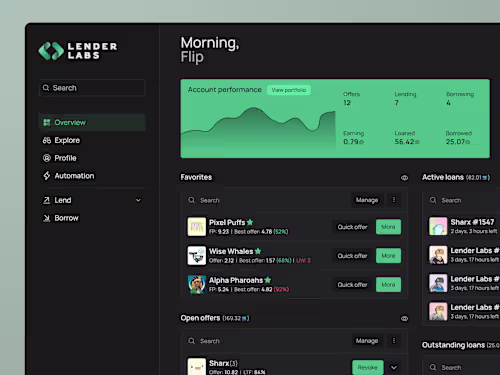
Task: Focus the sidebar Search field
Action: (92, 88)
